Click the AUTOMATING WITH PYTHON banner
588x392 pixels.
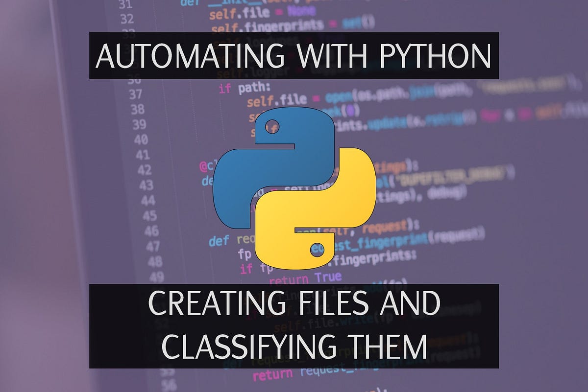point(294,55)
